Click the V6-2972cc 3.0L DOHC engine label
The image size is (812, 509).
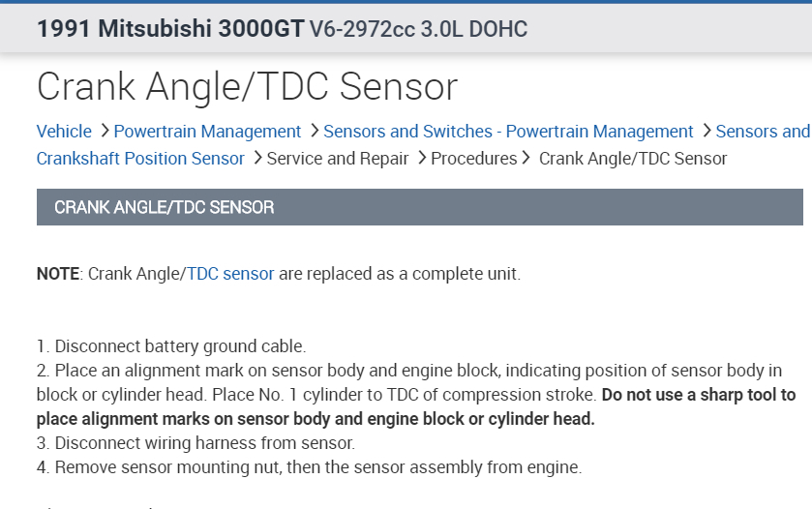[x=418, y=29]
